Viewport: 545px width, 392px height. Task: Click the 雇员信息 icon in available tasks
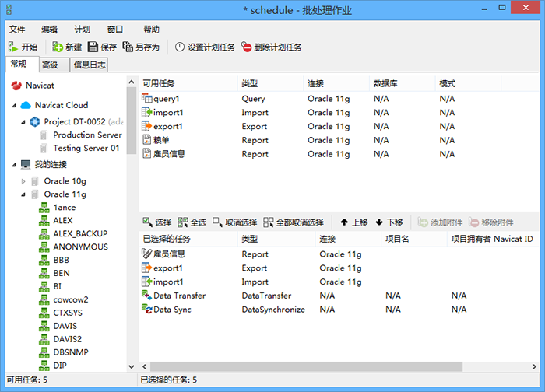147,154
